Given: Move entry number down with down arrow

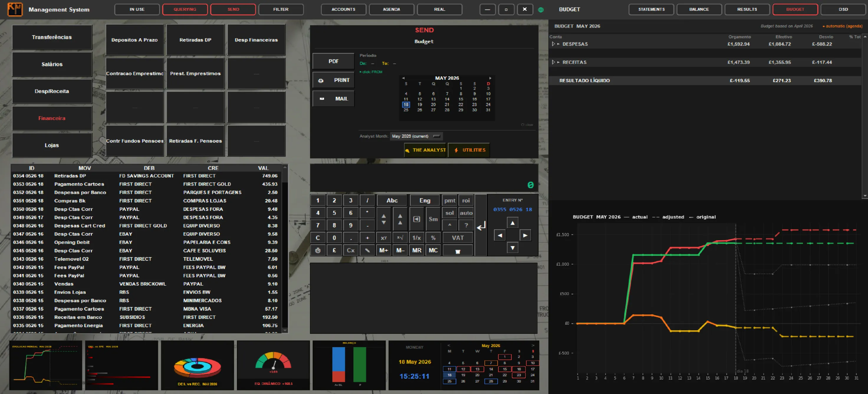Looking at the screenshot, I should pyautogui.click(x=512, y=248).
